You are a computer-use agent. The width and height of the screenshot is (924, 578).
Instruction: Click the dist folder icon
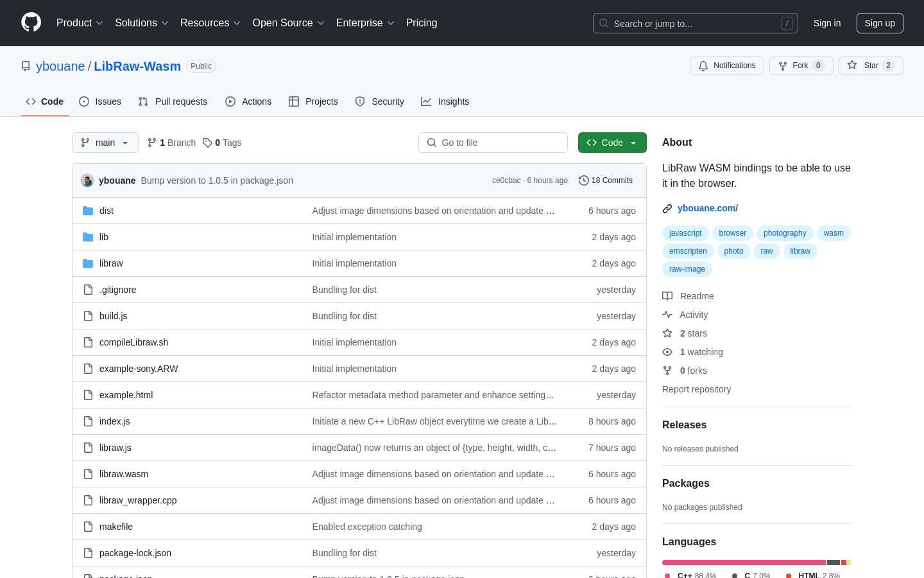[88, 211]
